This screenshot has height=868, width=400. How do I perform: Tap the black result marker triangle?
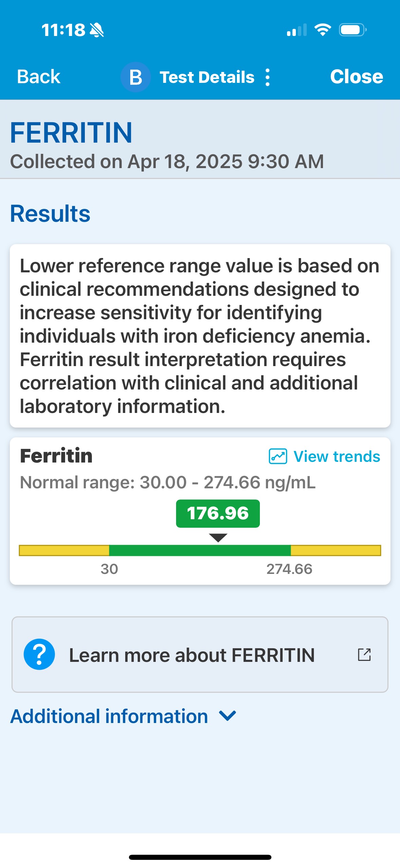tap(218, 537)
